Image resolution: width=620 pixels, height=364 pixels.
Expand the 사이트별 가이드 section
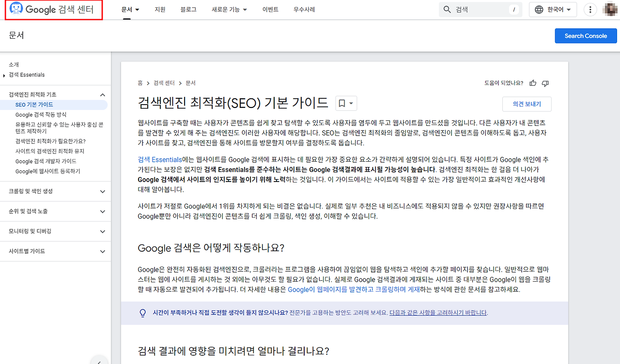pyautogui.click(x=102, y=252)
